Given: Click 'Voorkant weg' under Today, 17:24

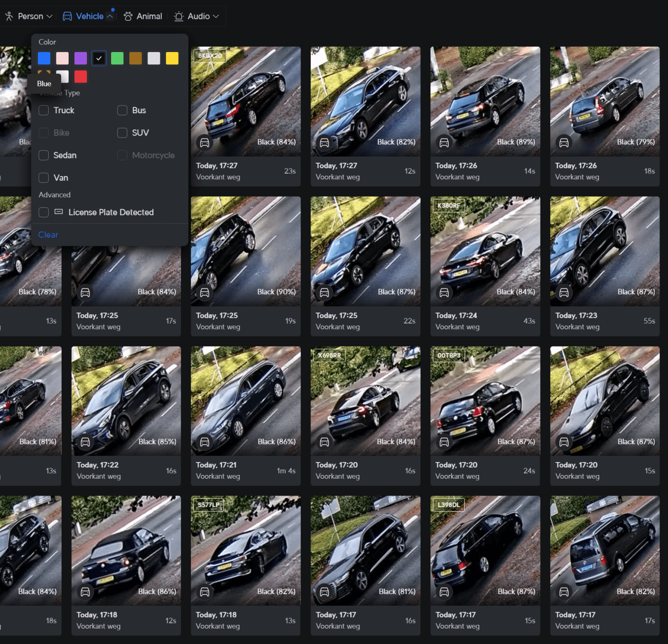Looking at the screenshot, I should [x=457, y=327].
